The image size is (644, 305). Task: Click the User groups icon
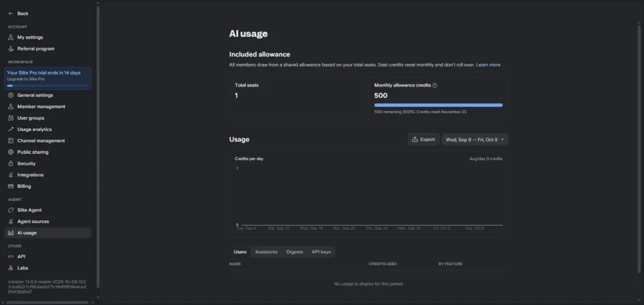[11, 118]
